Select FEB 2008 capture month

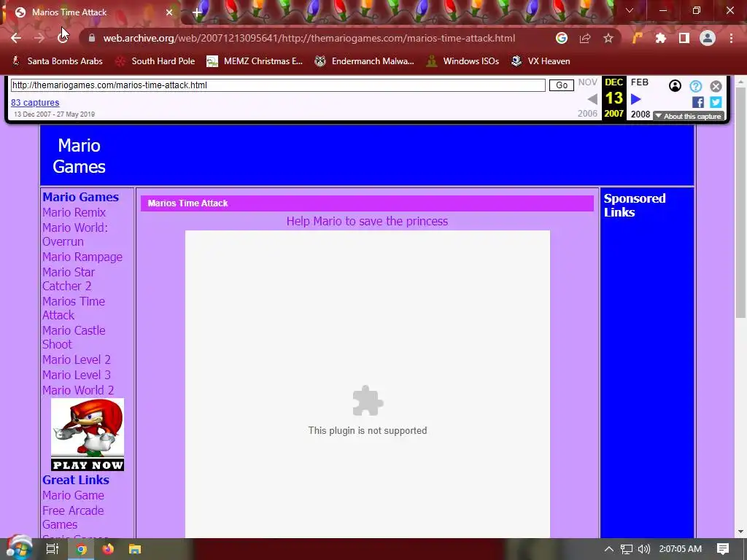[640, 82]
